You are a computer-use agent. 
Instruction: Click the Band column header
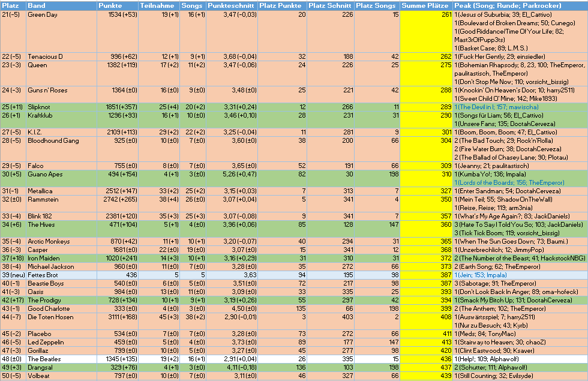point(61,5)
